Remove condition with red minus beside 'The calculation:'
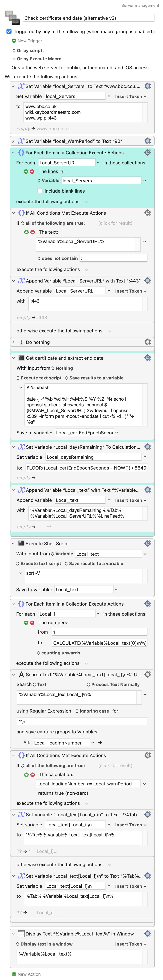The height and width of the screenshot is (980, 163). (x=32, y=774)
